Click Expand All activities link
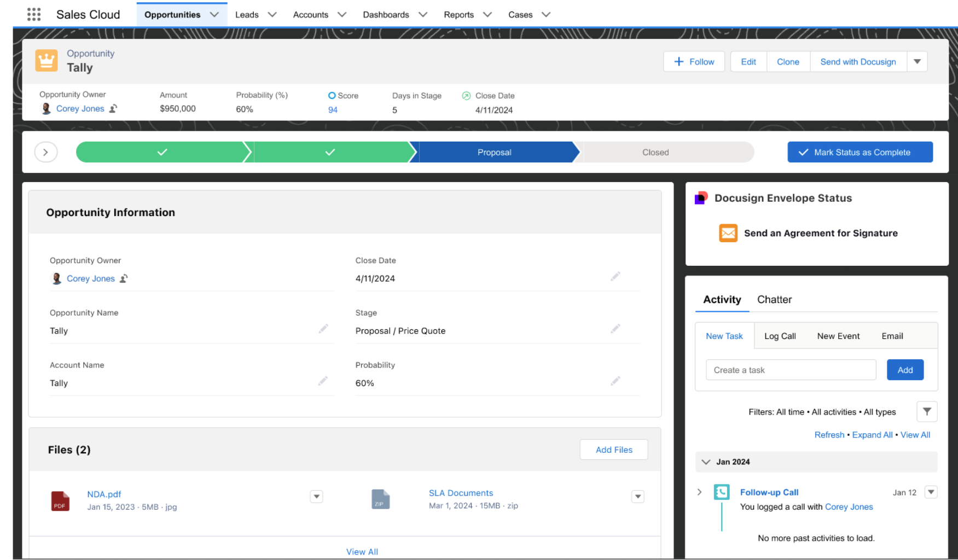 pos(872,435)
